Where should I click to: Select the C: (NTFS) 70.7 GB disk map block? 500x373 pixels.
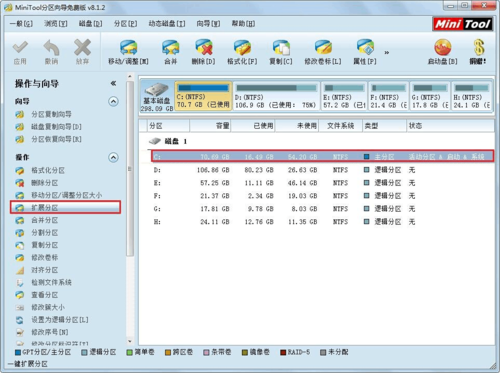pyautogui.click(x=203, y=96)
